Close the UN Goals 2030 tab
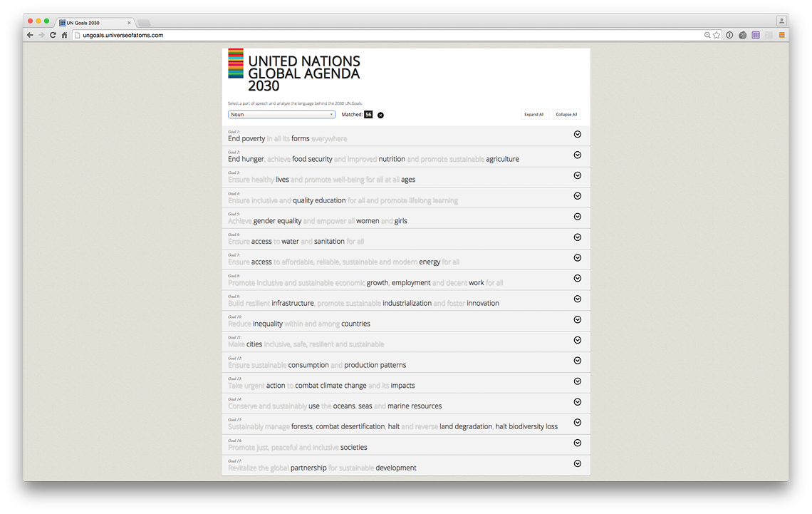Viewport: 812px width, 514px height. pyautogui.click(x=129, y=23)
